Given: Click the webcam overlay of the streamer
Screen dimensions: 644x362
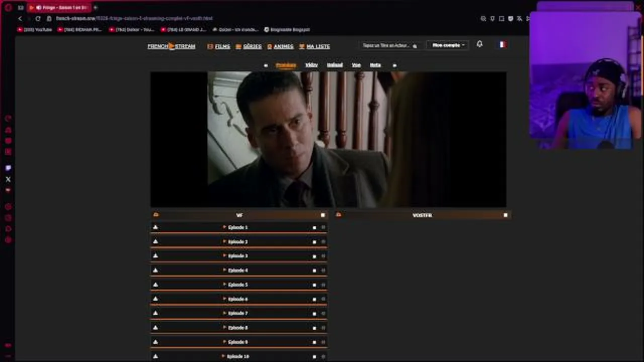Looking at the screenshot, I should tap(585, 80).
